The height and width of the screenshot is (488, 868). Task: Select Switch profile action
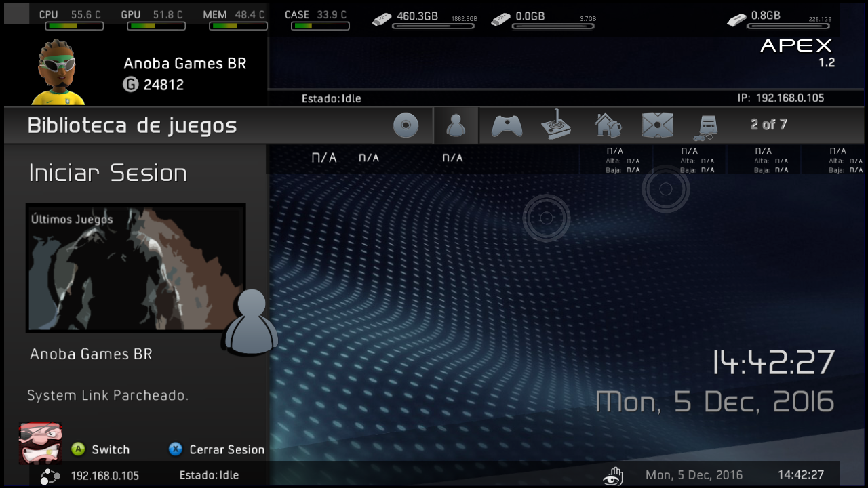(x=111, y=449)
